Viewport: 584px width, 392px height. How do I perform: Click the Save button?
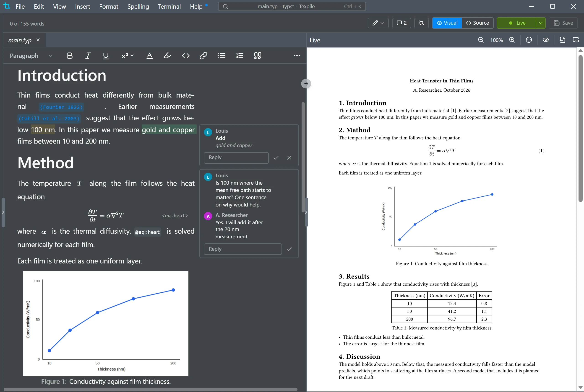coord(563,23)
